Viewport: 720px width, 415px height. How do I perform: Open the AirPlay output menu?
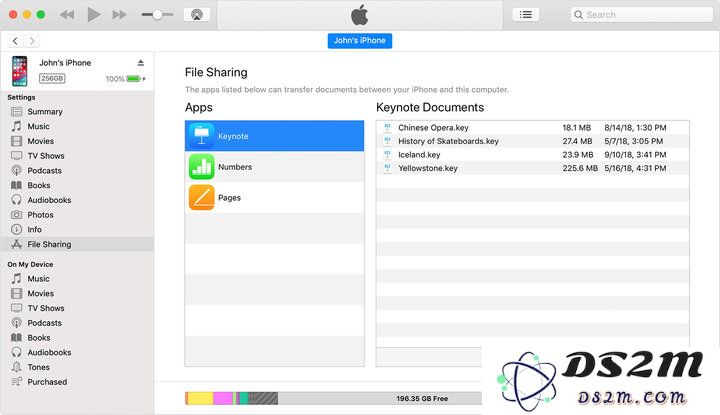point(197,15)
